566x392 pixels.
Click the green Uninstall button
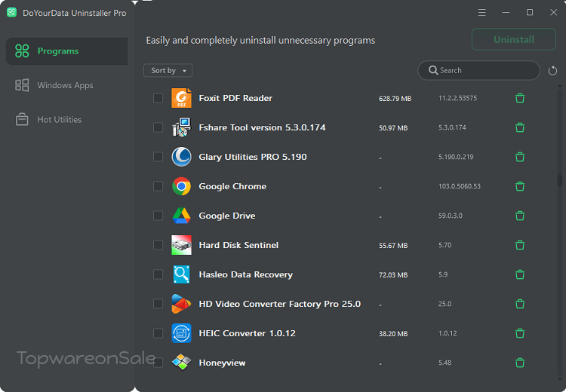click(x=514, y=39)
